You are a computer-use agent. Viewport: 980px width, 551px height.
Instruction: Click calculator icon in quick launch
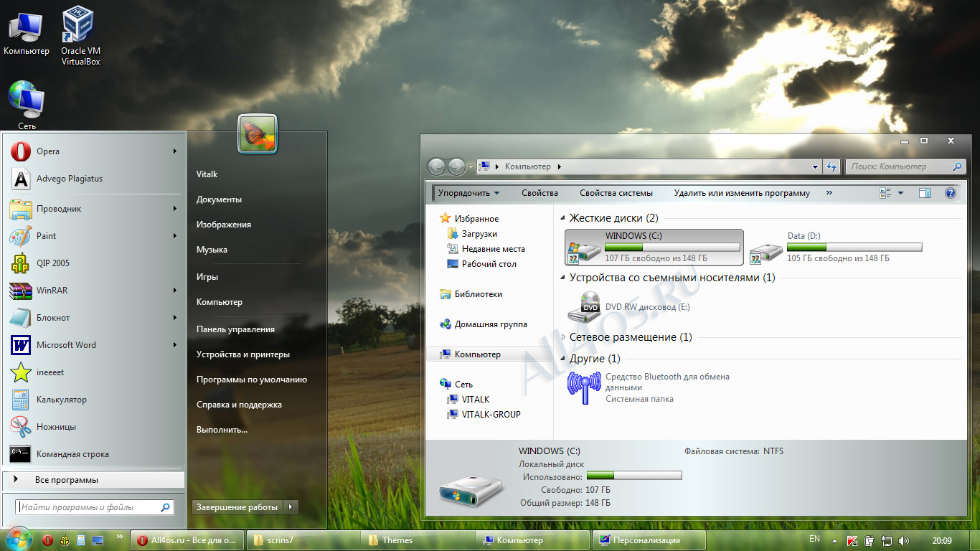(81, 540)
